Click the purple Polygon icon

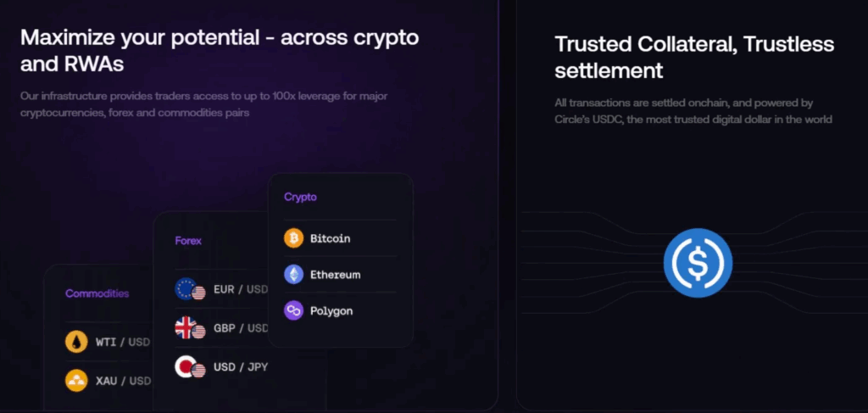pos(293,311)
